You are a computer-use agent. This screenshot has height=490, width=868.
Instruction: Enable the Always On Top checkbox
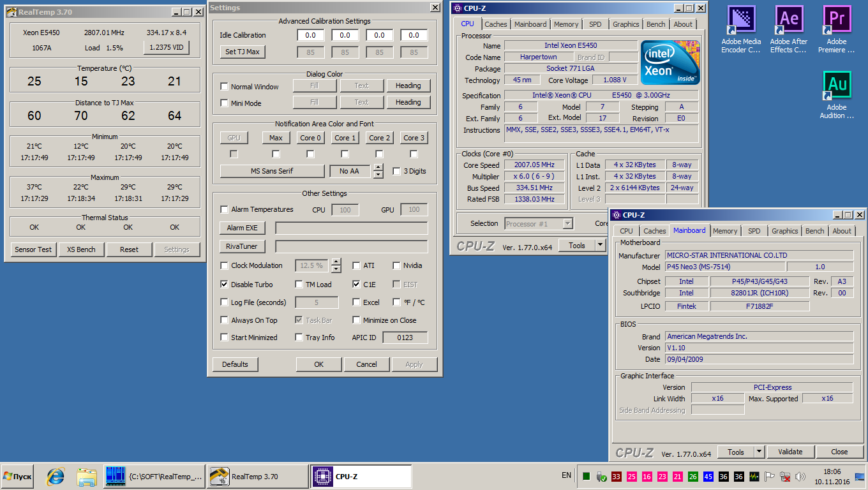pyautogui.click(x=225, y=320)
